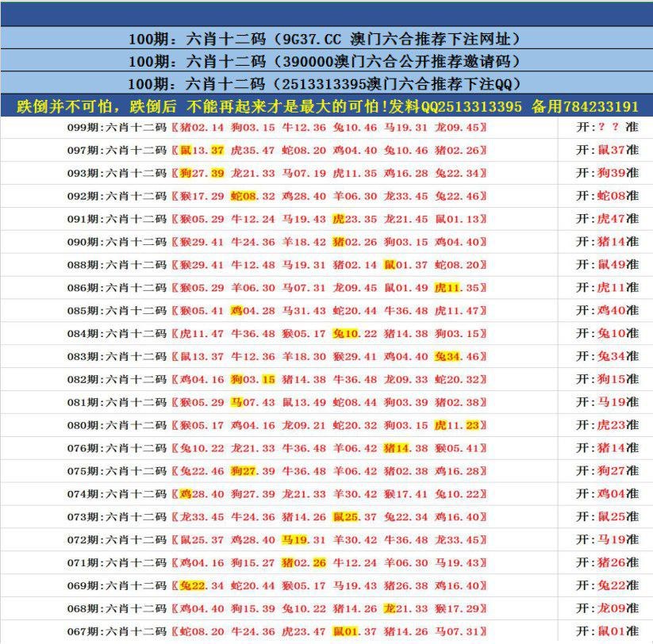653x644 pixels.
Task: Select the 076期 prediction row
Action: 276,448
